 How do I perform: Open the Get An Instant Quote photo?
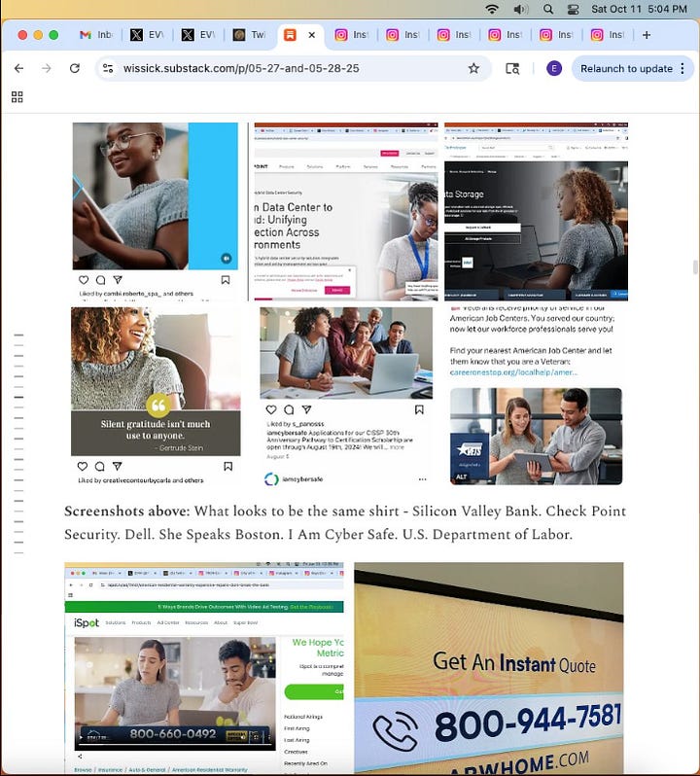[489, 668]
